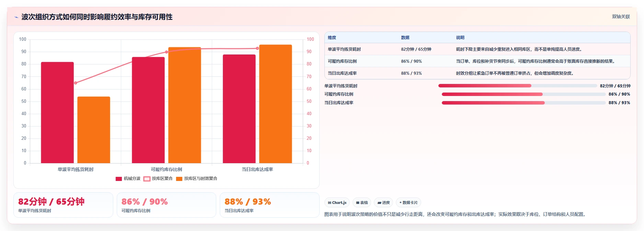The height and width of the screenshot is (231, 644).
Task: Click the footer note starting 图表用于说明波次策略
Action: [x=456, y=214]
